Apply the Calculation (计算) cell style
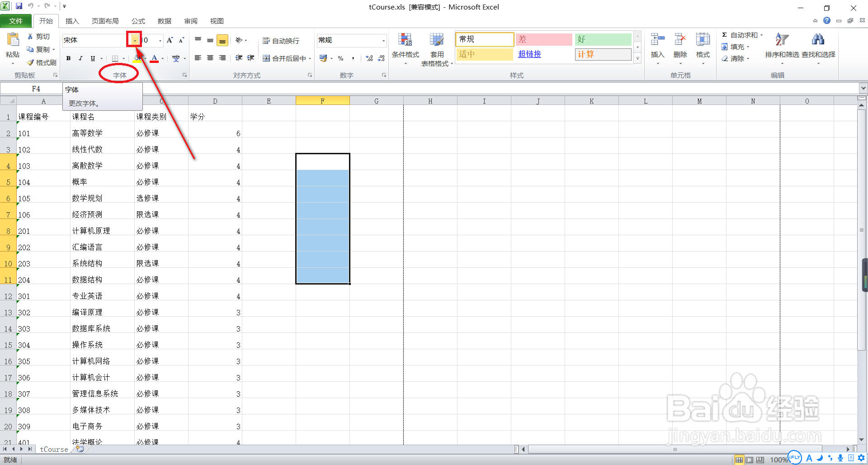 point(603,54)
